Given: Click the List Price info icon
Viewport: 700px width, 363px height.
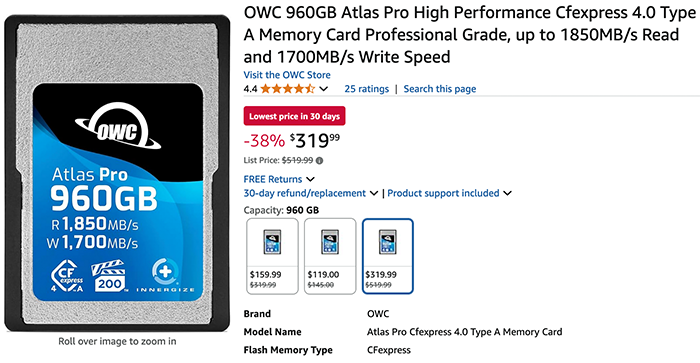Looking at the screenshot, I should (x=319, y=161).
